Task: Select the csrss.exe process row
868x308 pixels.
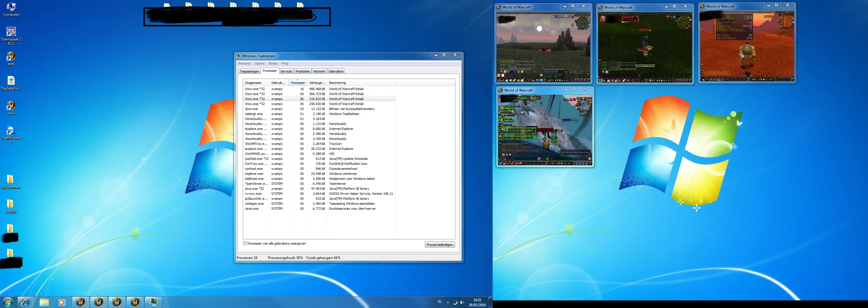Action: click(319, 209)
